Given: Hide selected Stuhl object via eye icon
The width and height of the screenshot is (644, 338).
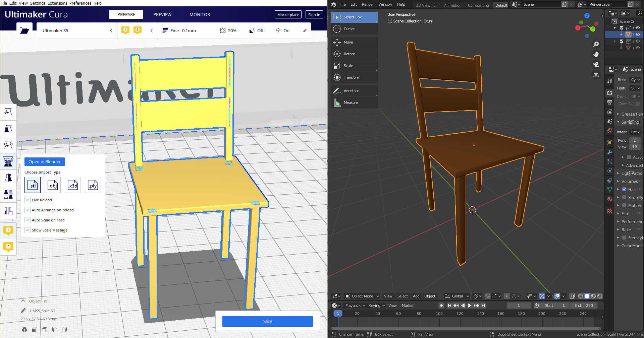Looking at the screenshot, I should pos(638,35).
